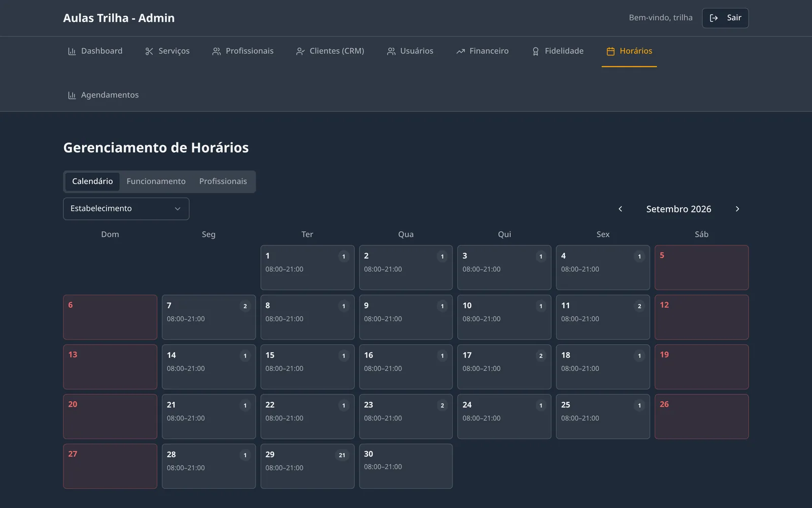
Task: Open day 17 calendar cell
Action: 504,367
